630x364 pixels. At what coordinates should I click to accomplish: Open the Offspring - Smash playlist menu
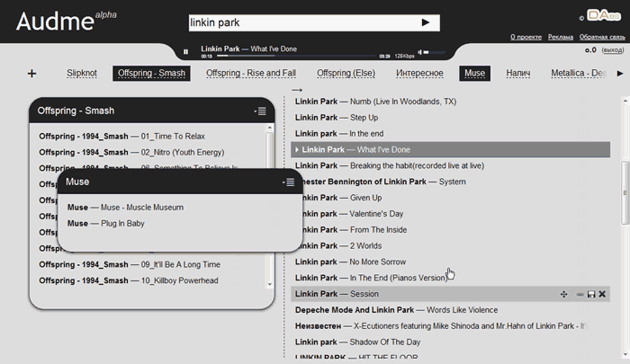260,111
